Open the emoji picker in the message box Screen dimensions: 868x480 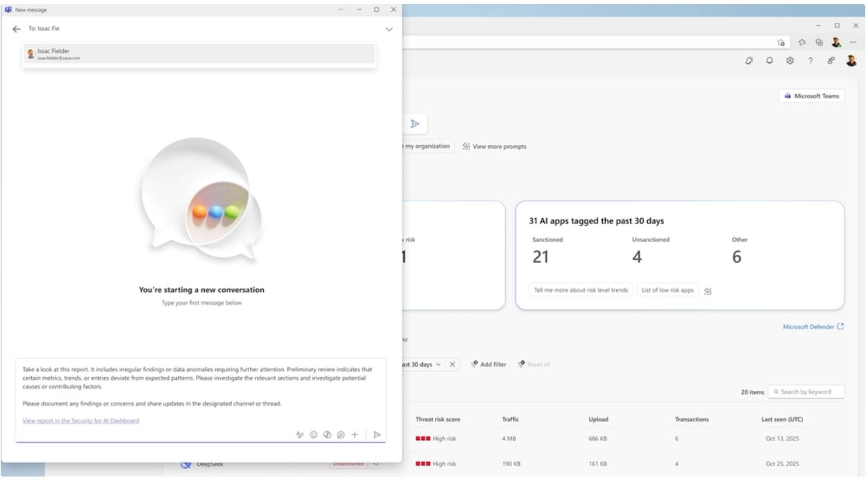coord(314,434)
